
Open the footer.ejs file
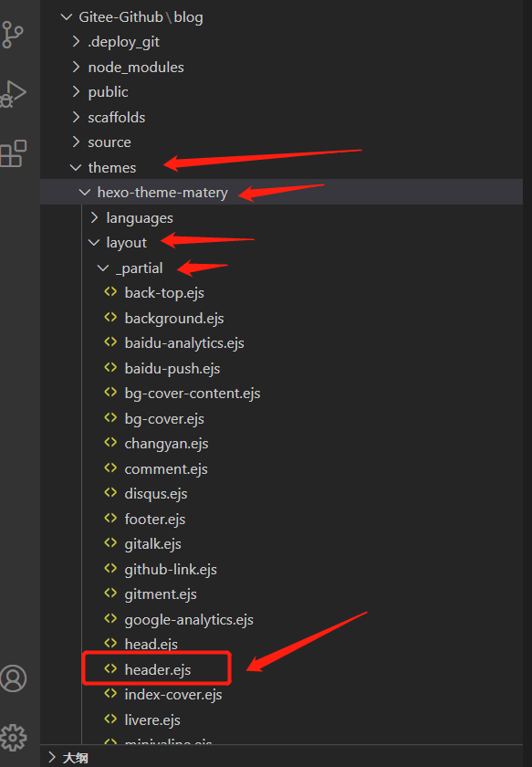coord(155,519)
